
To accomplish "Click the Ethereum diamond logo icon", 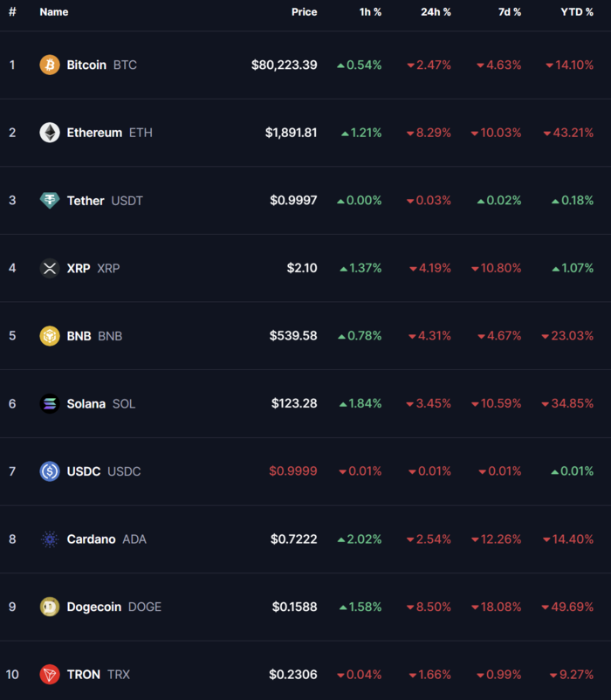I will point(50,133).
